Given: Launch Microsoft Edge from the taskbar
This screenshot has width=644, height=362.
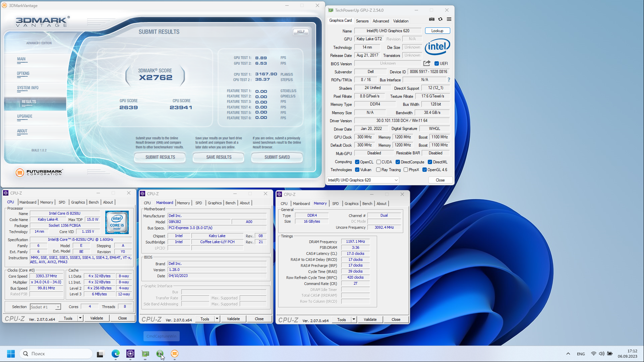Looking at the screenshot, I should pos(115,354).
